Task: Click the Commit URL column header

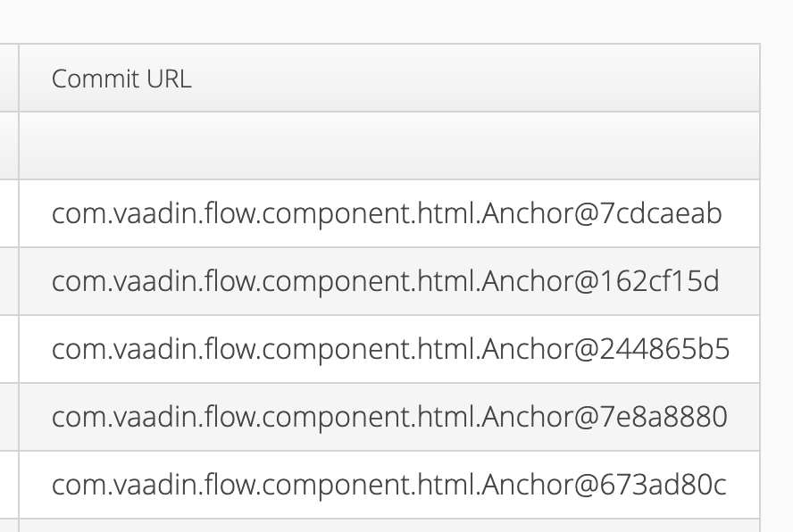Action: point(121,79)
